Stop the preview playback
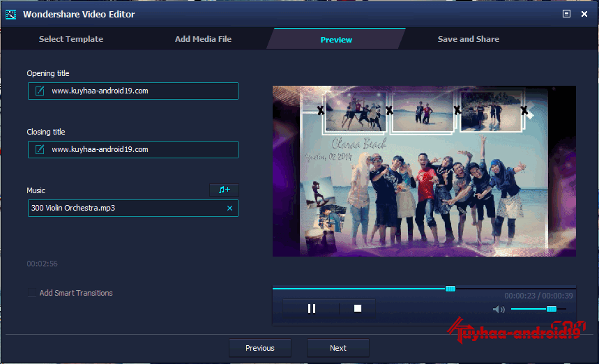Screen dimensions: 599x364 pyautogui.click(x=358, y=308)
